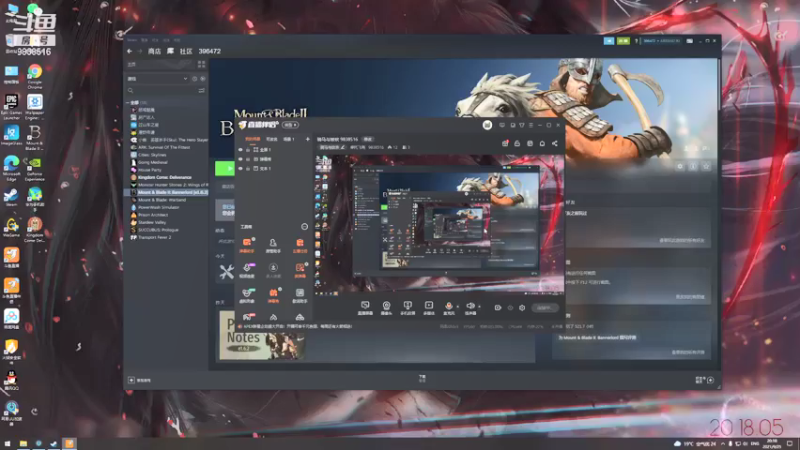This screenshot has height=450, width=800.
Task: Collapse toolbox panel with minus circle icon
Action: pyautogui.click(x=305, y=227)
